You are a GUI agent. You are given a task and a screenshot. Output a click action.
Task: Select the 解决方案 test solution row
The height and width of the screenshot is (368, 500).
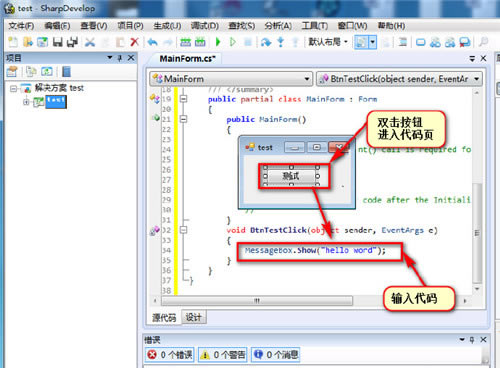tap(59, 88)
